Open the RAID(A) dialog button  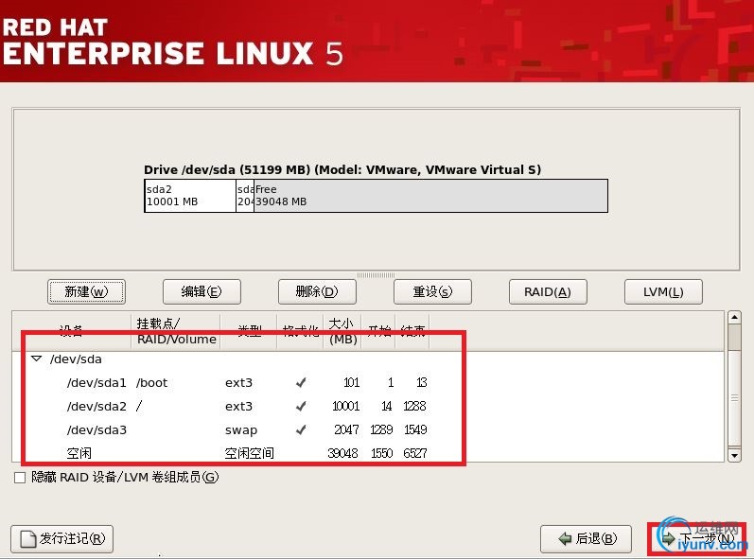point(548,291)
